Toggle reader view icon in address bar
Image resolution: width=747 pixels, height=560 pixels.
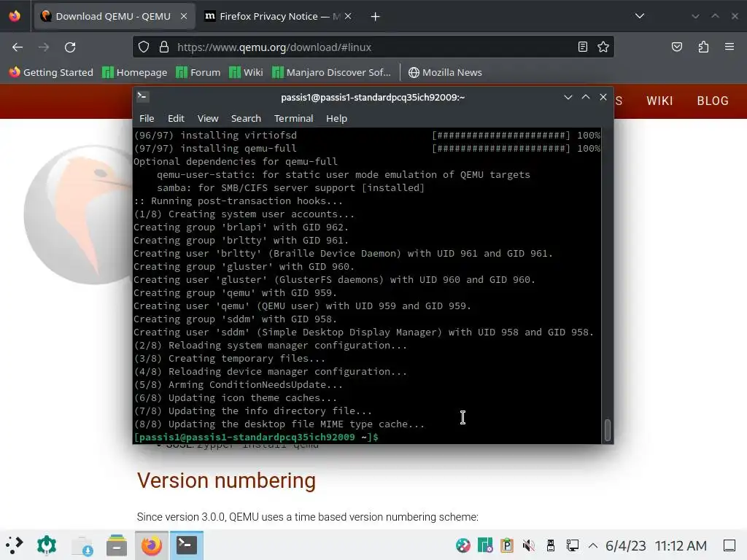pyautogui.click(x=583, y=47)
